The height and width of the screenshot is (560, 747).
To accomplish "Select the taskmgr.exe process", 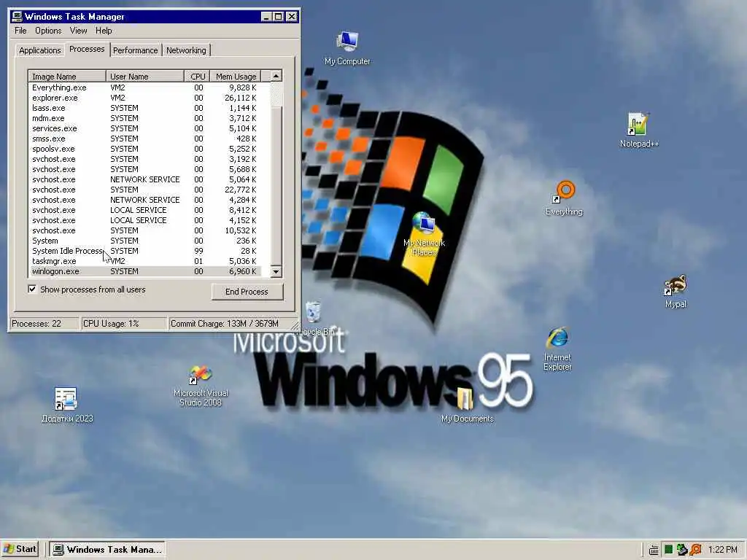I will tap(145, 262).
